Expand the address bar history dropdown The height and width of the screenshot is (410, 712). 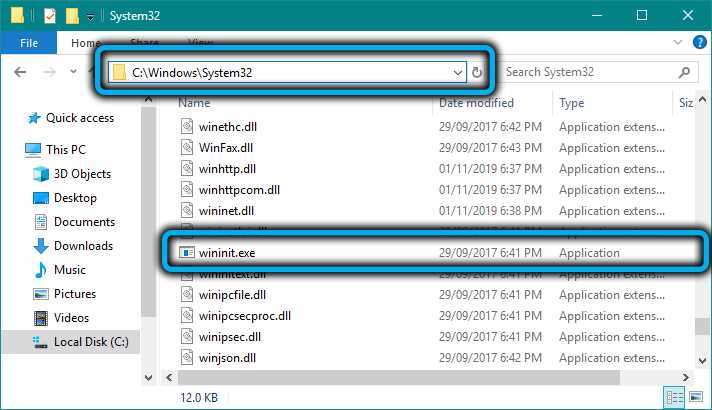coord(458,72)
